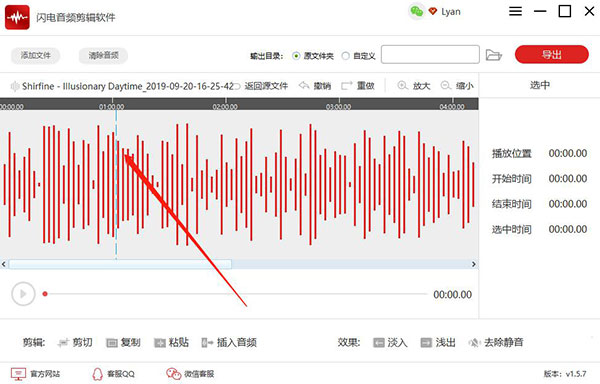Zoom out with 缩小

[457, 86]
